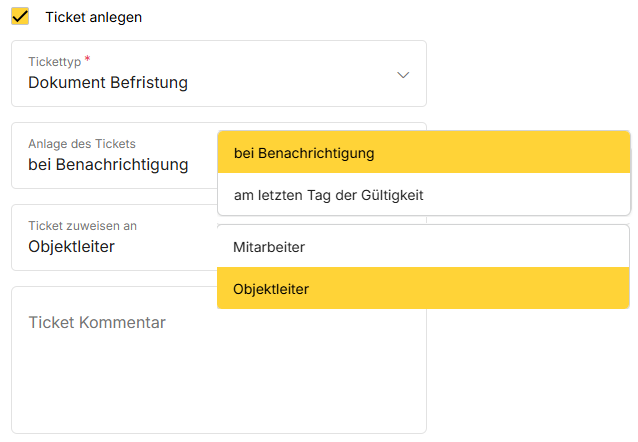
Task: Click the 'Anlage des Tickets' field label
Action: (x=82, y=144)
